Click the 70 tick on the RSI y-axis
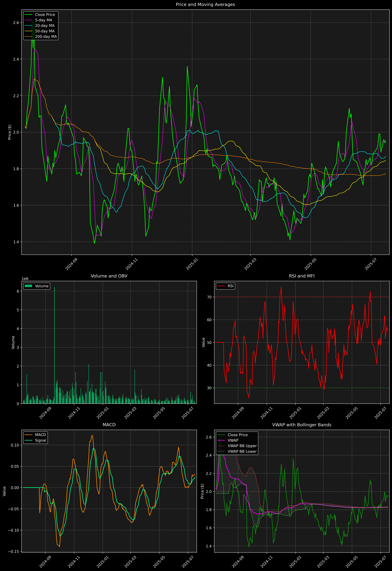The image size is (392, 571). [x=209, y=297]
